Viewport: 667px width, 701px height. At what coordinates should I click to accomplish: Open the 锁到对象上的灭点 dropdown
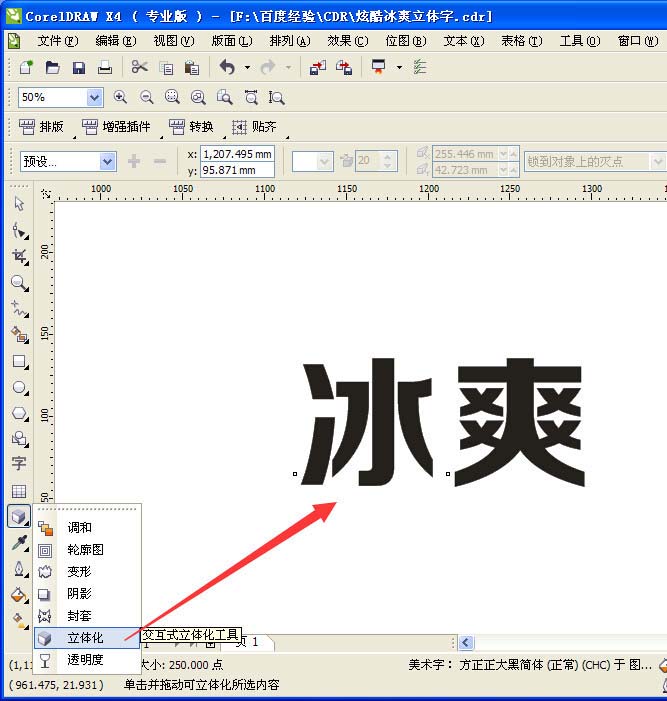click(658, 161)
